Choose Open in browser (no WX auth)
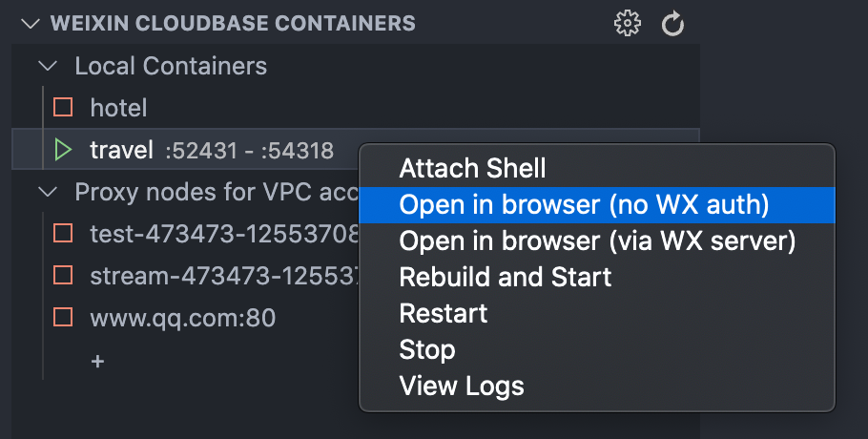This screenshot has width=868, height=439. coord(584,204)
